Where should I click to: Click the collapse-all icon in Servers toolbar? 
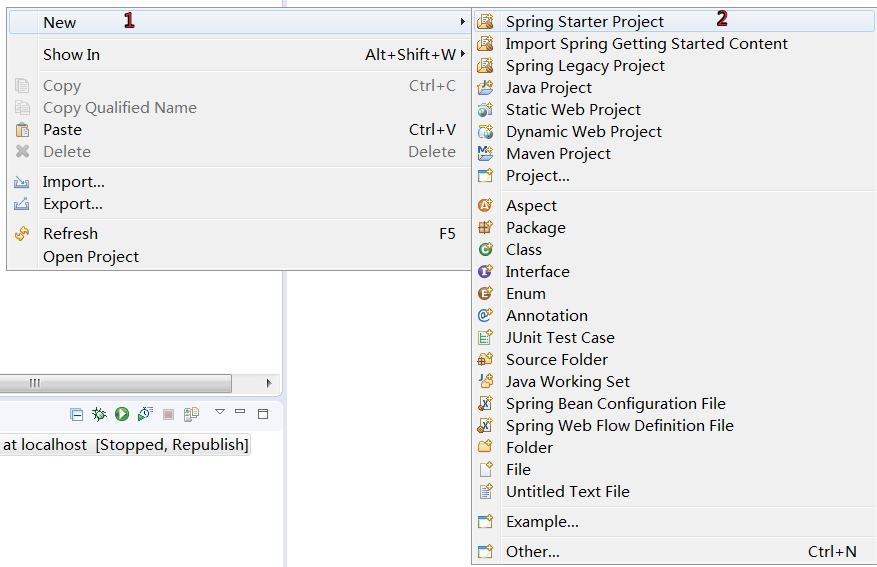77,414
